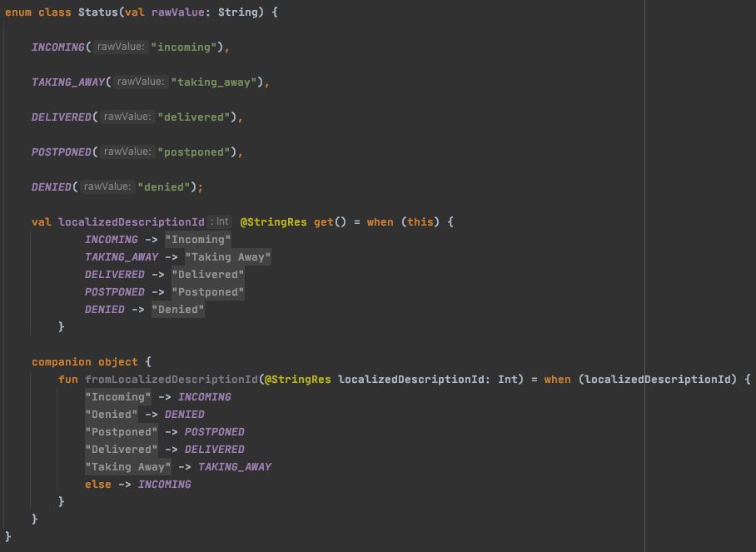Click the rawValue hint beside "denied"
The image size is (756, 552).
tap(107, 186)
